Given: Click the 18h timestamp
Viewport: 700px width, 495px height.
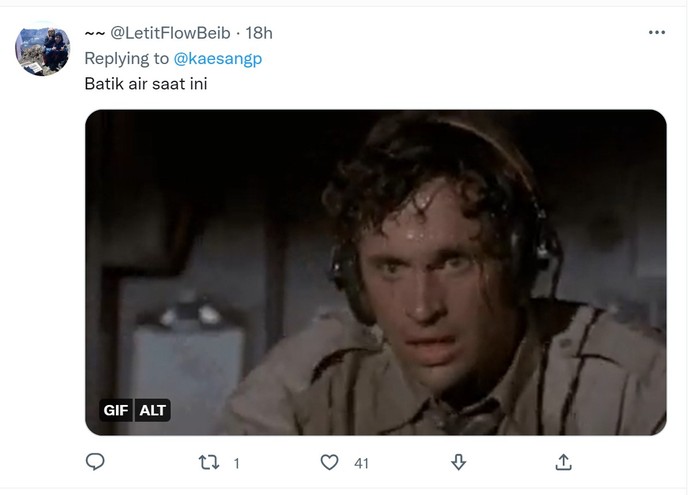Looking at the screenshot, I should pyautogui.click(x=259, y=33).
